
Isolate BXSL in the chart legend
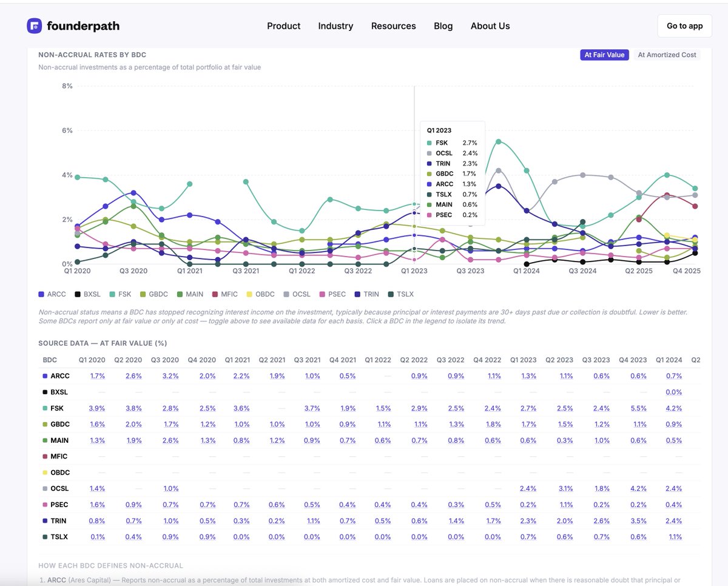click(x=88, y=294)
